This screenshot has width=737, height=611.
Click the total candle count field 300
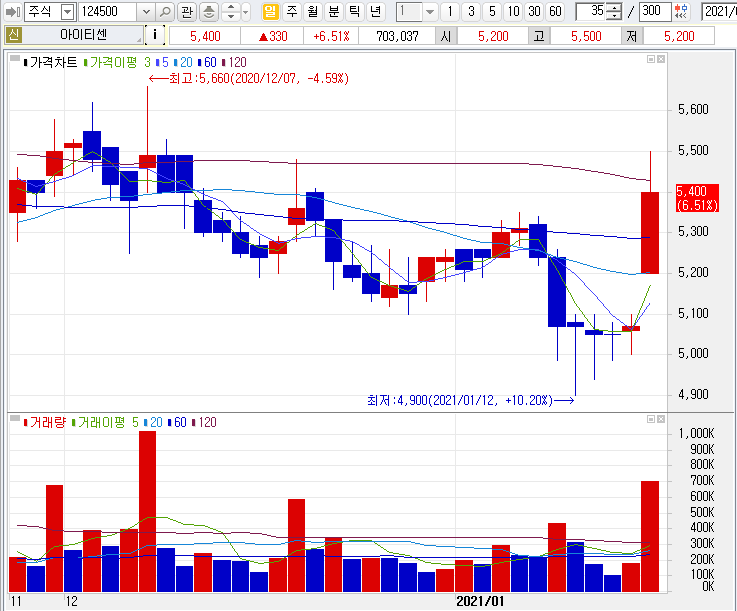pyautogui.click(x=654, y=11)
